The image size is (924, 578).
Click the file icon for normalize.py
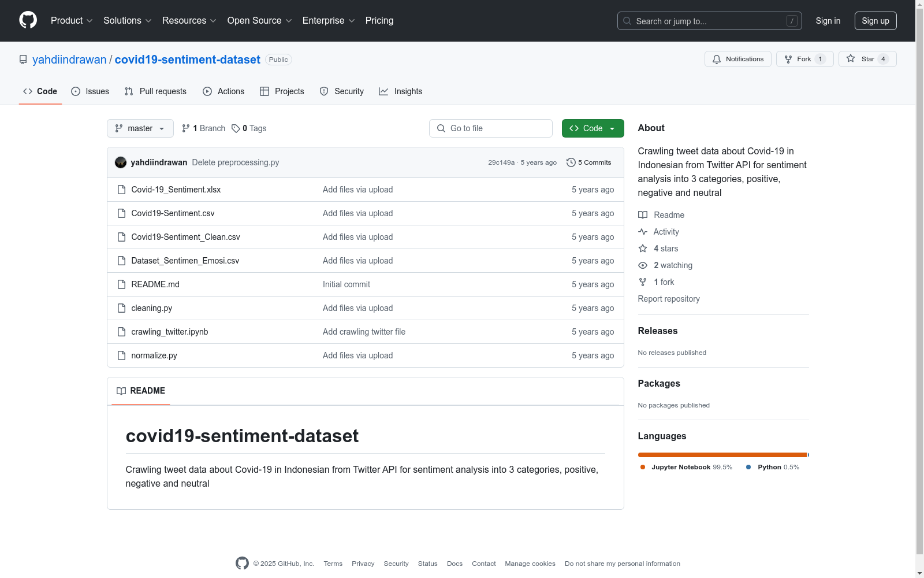click(x=121, y=355)
